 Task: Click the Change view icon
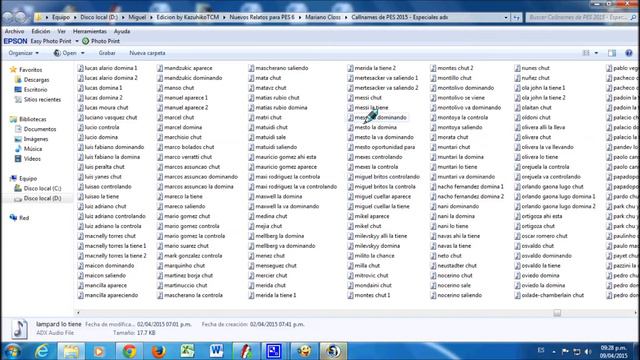pyautogui.click(x=586, y=53)
